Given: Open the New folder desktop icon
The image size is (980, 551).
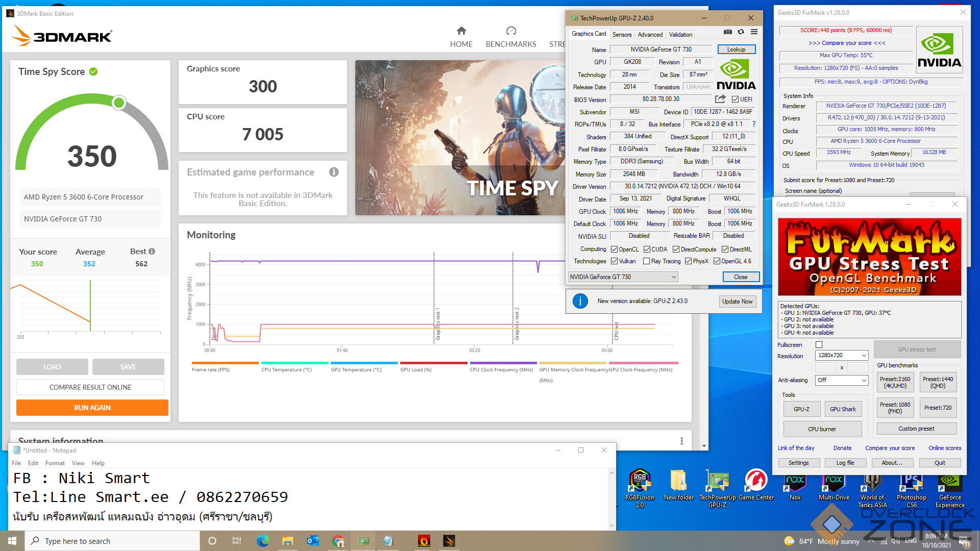Looking at the screenshot, I should tap(678, 485).
